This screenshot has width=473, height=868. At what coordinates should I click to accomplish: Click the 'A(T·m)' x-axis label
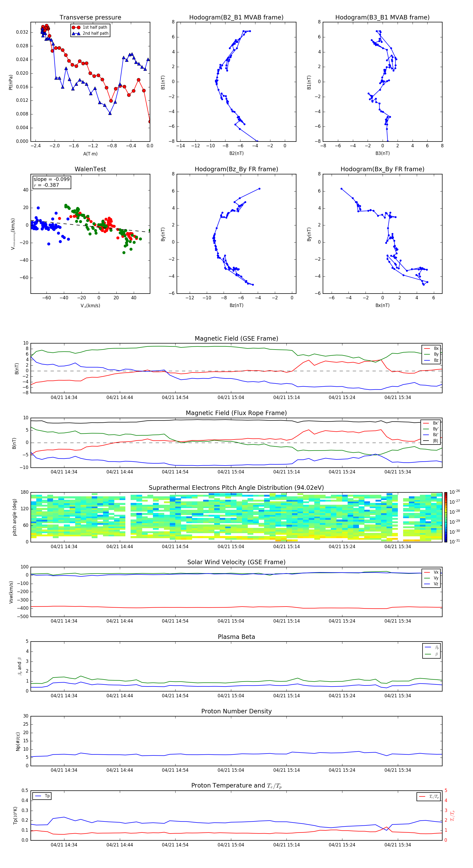tap(90, 154)
